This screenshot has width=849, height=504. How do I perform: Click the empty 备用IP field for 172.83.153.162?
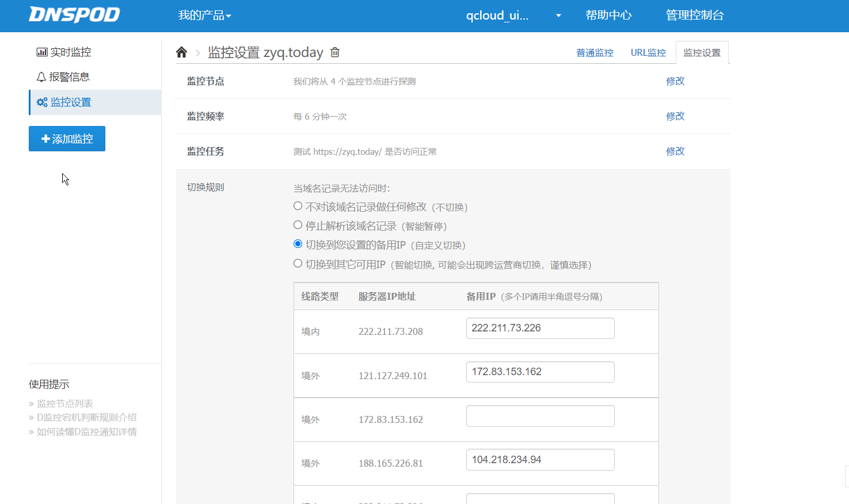point(540,415)
